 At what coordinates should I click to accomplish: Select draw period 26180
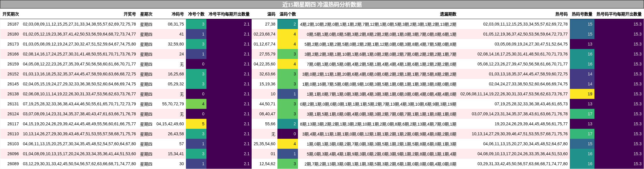(x=13, y=34)
